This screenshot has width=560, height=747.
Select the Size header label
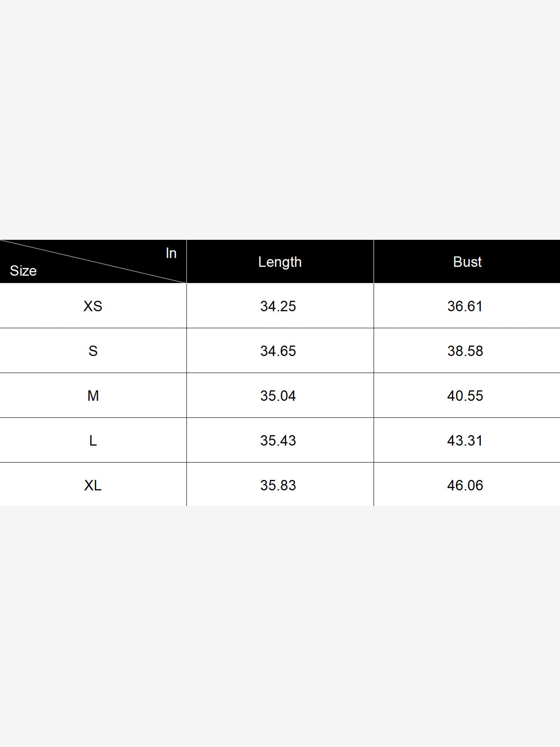click(x=23, y=271)
